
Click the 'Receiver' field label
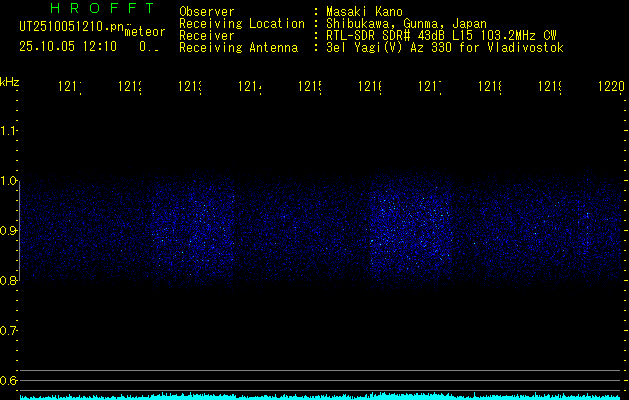coord(207,36)
